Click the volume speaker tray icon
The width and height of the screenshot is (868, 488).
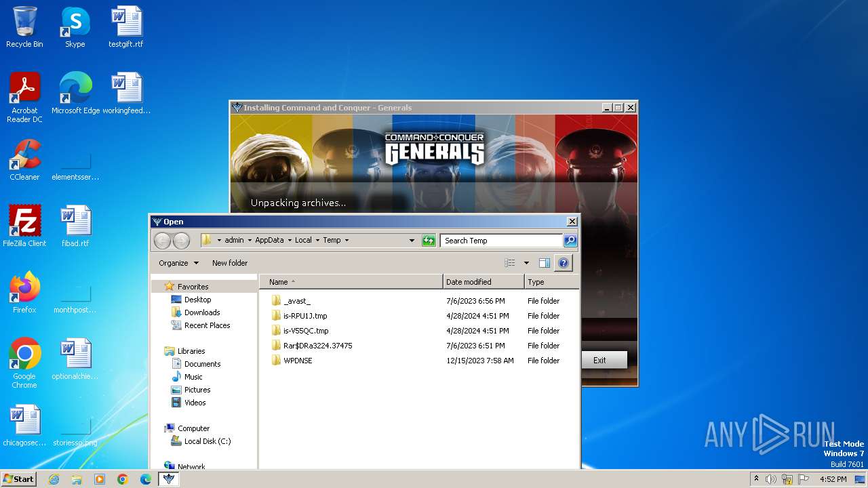pos(771,479)
